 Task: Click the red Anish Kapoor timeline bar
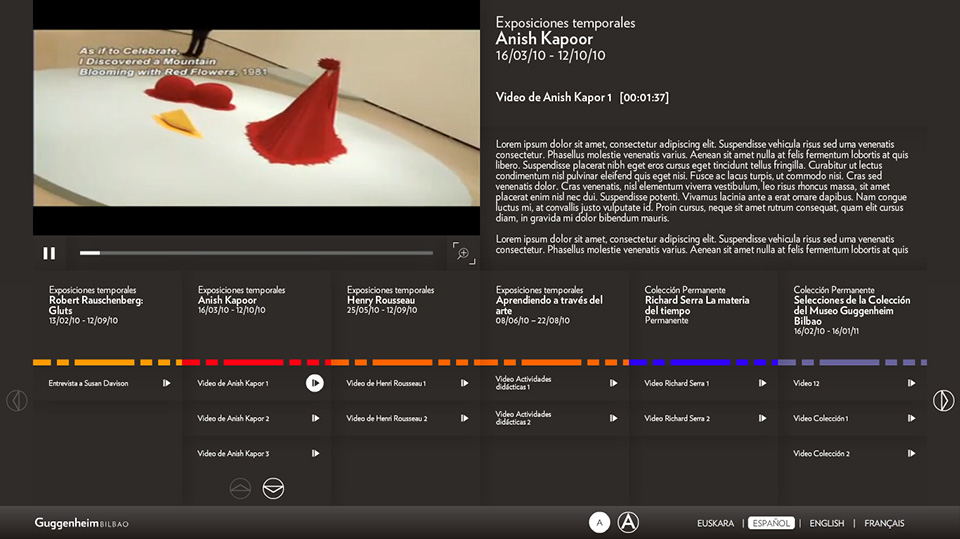point(256,363)
